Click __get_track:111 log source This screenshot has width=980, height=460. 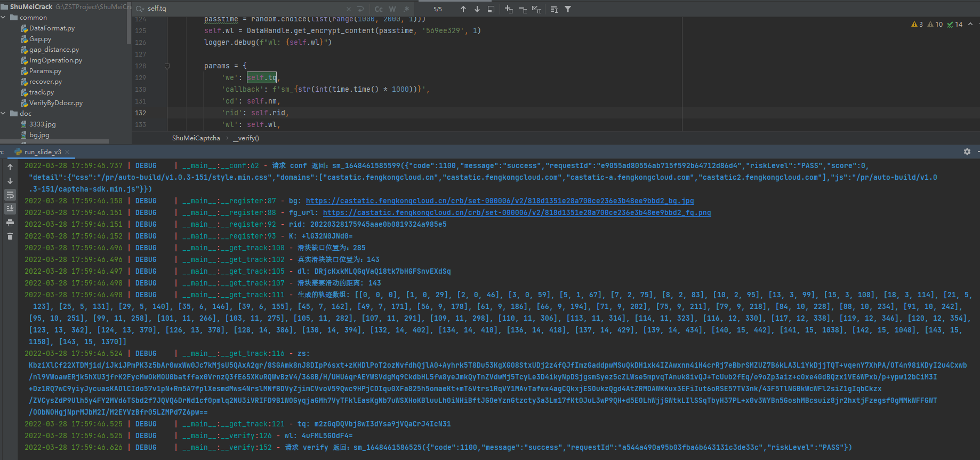[x=233, y=295]
